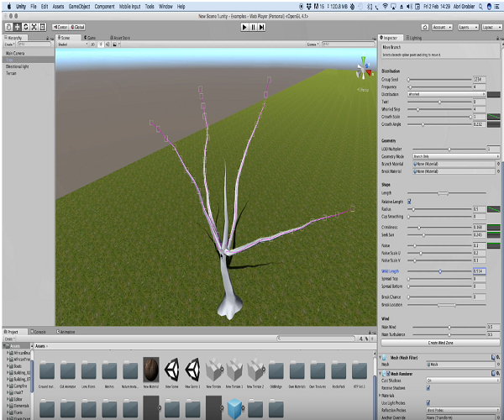Open the Layout dropdown

pyautogui.click(x=491, y=28)
